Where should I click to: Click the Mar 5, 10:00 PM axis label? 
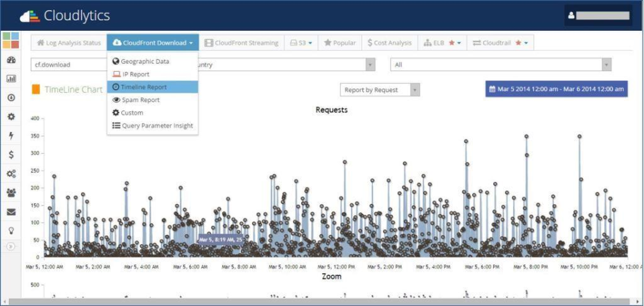(x=578, y=267)
